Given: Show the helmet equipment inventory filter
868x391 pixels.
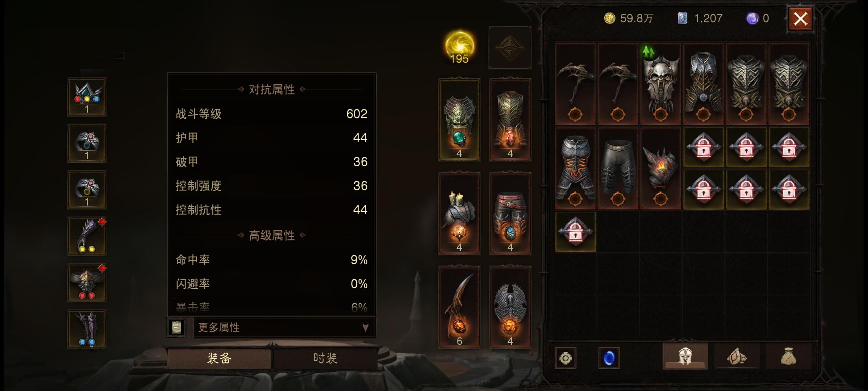Looking at the screenshot, I should pos(685,356).
